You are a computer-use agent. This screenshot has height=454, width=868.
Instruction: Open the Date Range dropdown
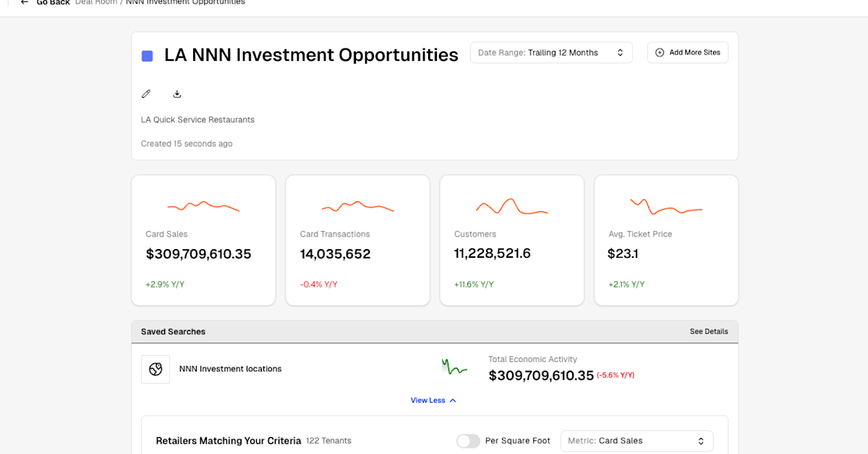[551, 52]
